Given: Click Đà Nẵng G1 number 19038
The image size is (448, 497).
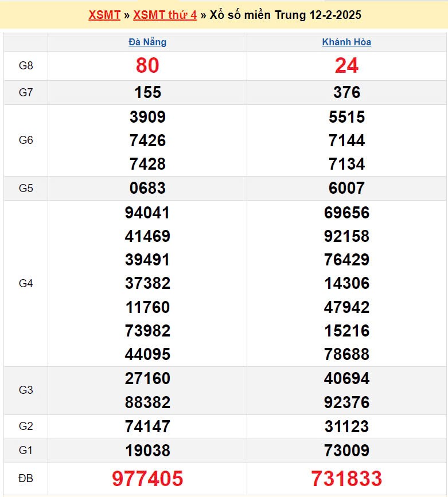Looking at the screenshot, I should pyautogui.click(x=147, y=451).
